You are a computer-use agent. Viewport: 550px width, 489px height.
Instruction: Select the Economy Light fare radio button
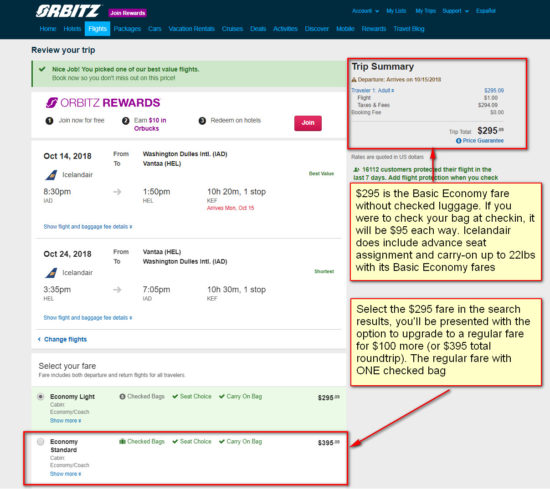point(41,396)
